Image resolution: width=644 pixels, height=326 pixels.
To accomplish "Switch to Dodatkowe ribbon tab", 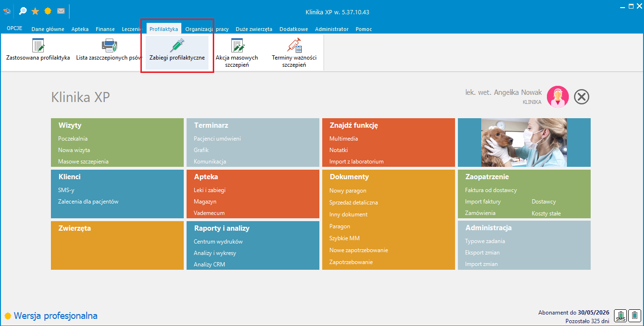I will coord(294,29).
